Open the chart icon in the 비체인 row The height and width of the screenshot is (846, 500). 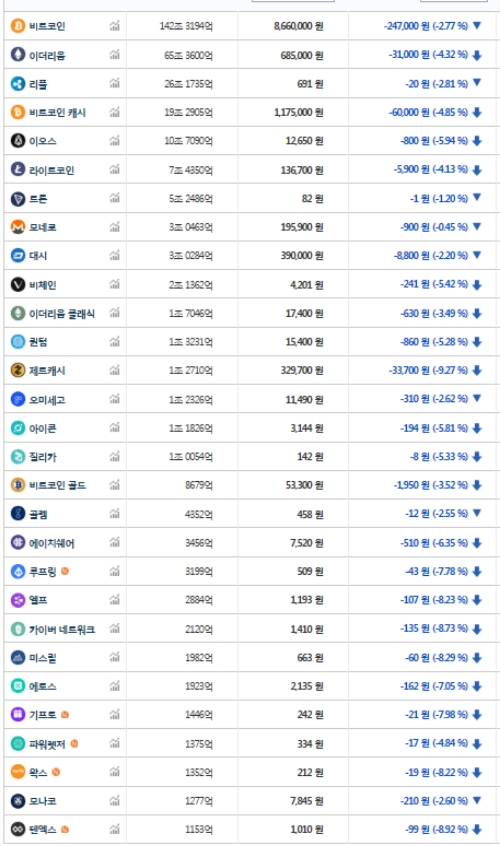pos(114,284)
